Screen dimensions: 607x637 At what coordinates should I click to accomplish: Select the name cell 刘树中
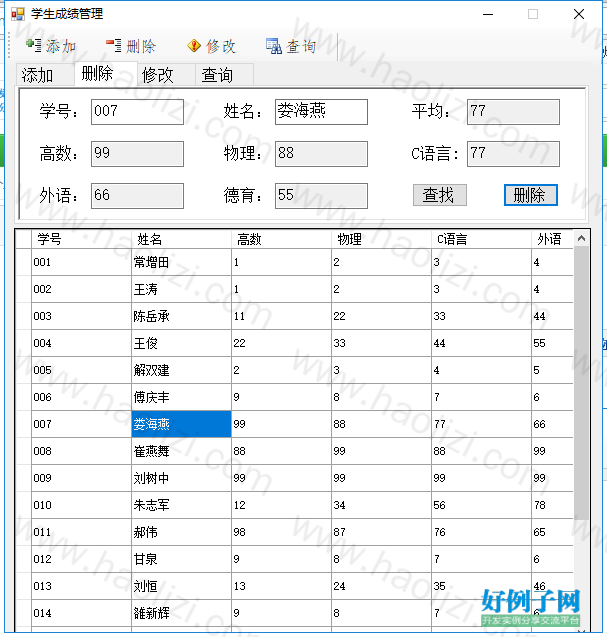[x=181, y=478]
